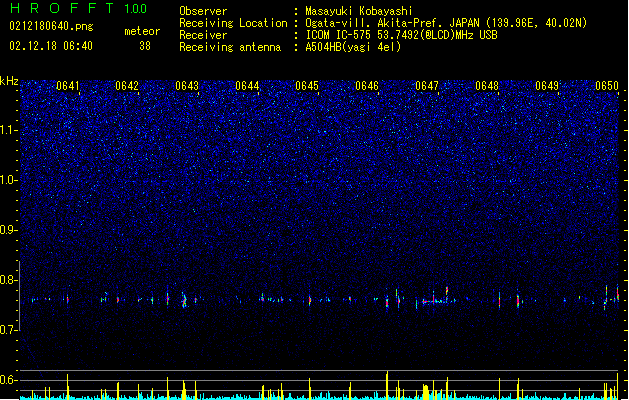
Task: Select the ICOM IC-575 53.7492 MHz USB text
Action: 402,35
